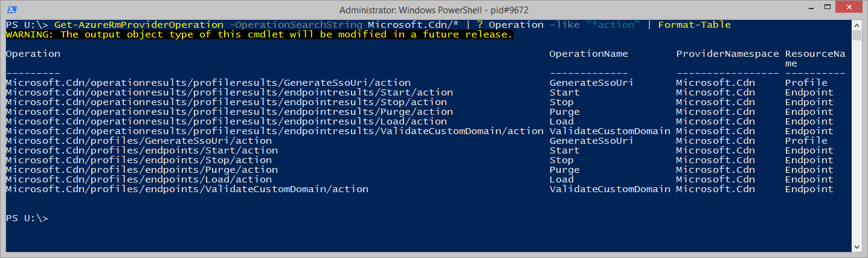Image resolution: width=868 pixels, height=258 pixels.
Task: Click the first 'GenerateSsoUri' OperationName cell
Action: 592,83
